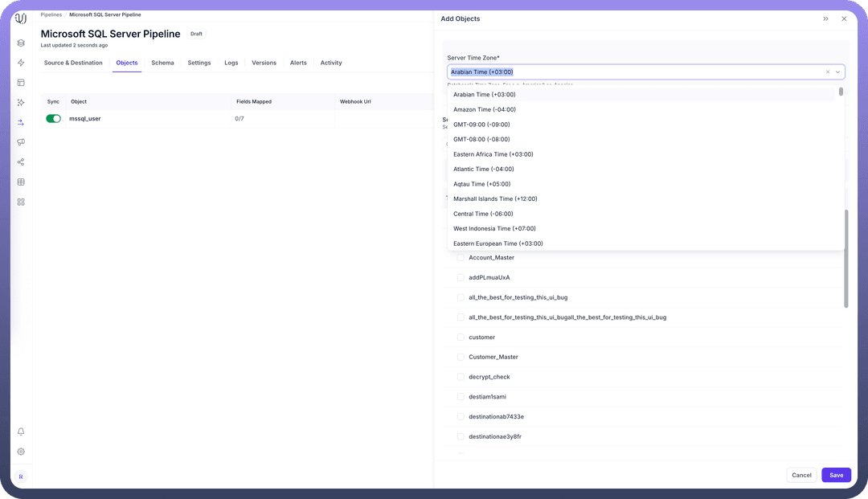
Task: Tick the decrypt_check checkbox
Action: tap(461, 377)
